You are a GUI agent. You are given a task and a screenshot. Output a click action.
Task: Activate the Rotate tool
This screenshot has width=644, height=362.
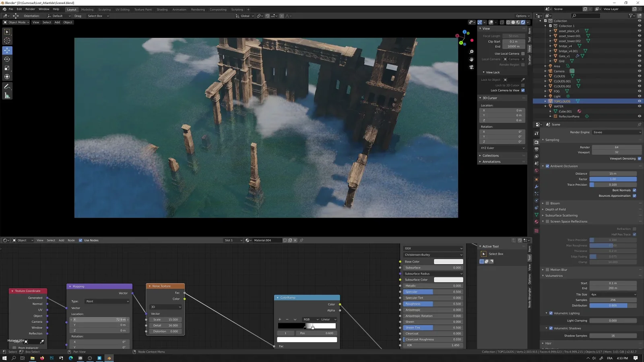pos(7,59)
